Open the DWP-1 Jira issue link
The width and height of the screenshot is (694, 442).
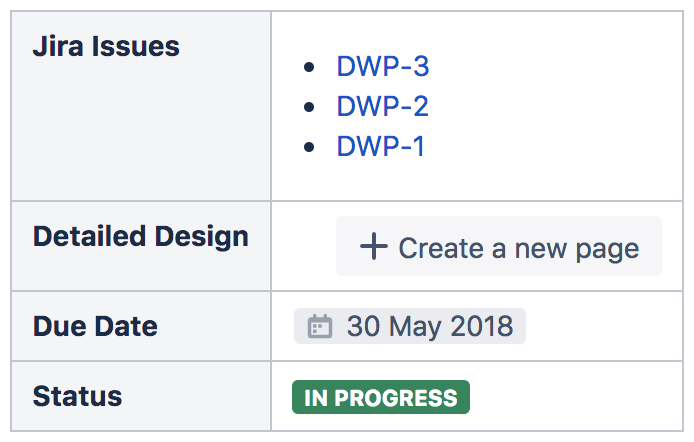tap(380, 146)
